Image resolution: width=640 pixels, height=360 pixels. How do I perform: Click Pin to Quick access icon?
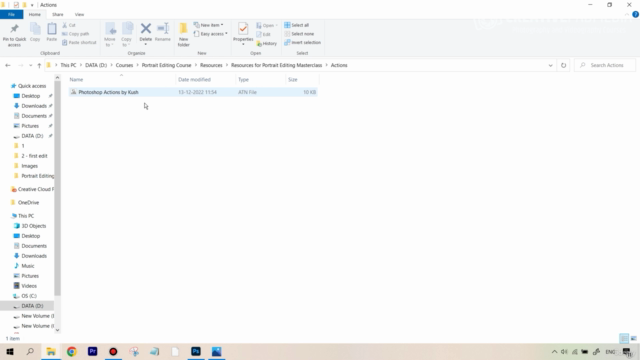point(14,35)
